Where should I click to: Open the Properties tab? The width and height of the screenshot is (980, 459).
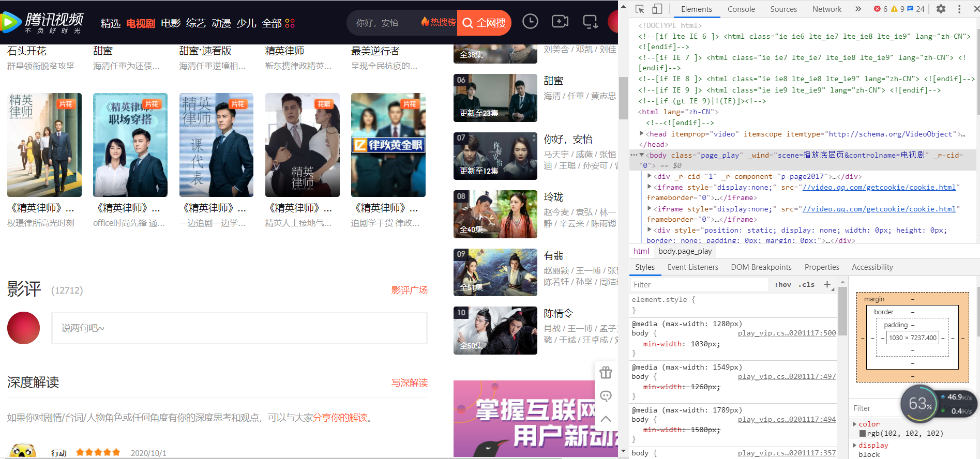pyautogui.click(x=822, y=267)
